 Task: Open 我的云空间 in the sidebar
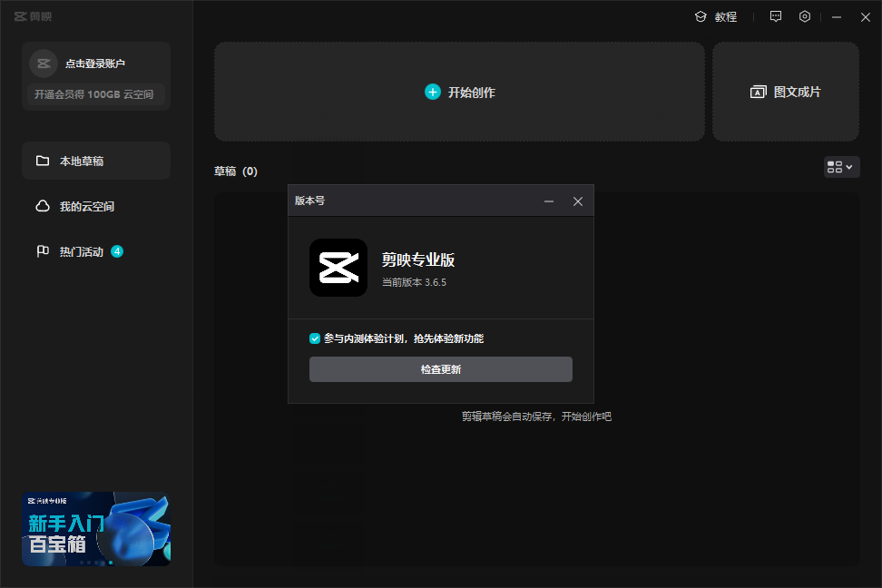click(96, 207)
